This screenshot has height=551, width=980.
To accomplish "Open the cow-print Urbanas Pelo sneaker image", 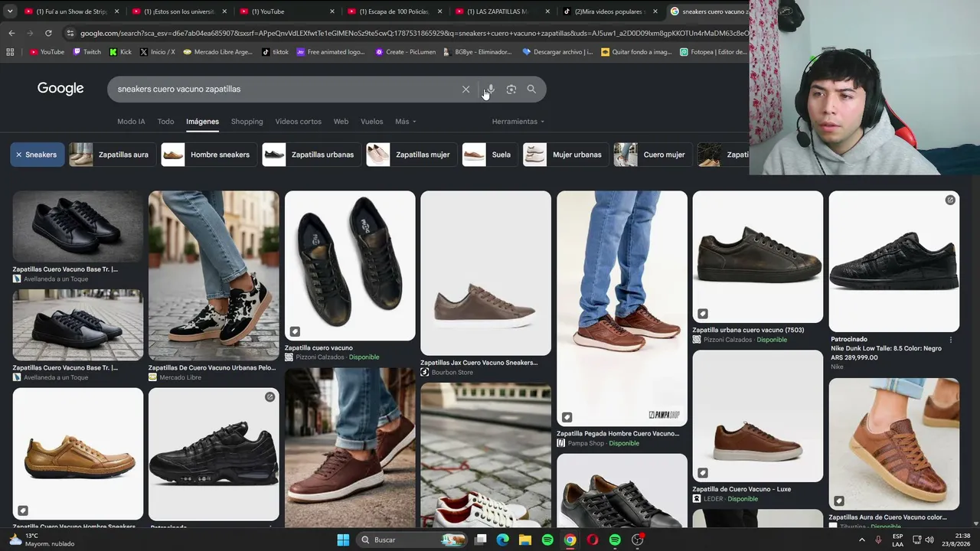I will coord(214,275).
